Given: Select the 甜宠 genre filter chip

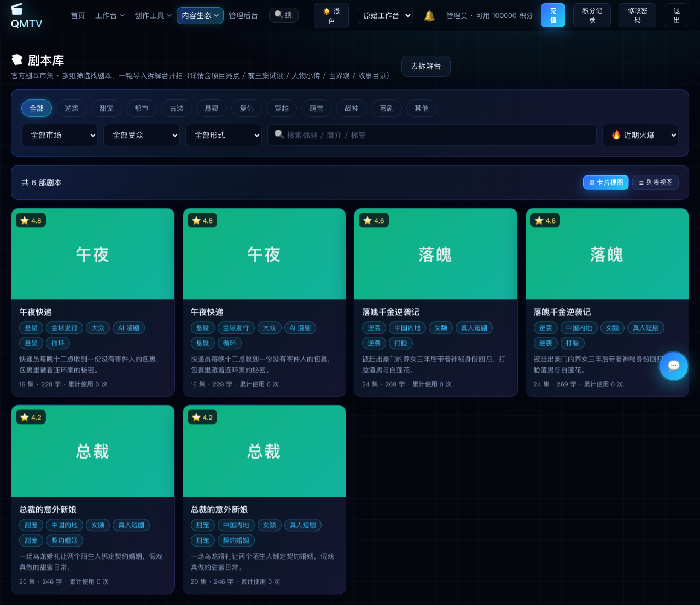Looking at the screenshot, I should 107,108.
